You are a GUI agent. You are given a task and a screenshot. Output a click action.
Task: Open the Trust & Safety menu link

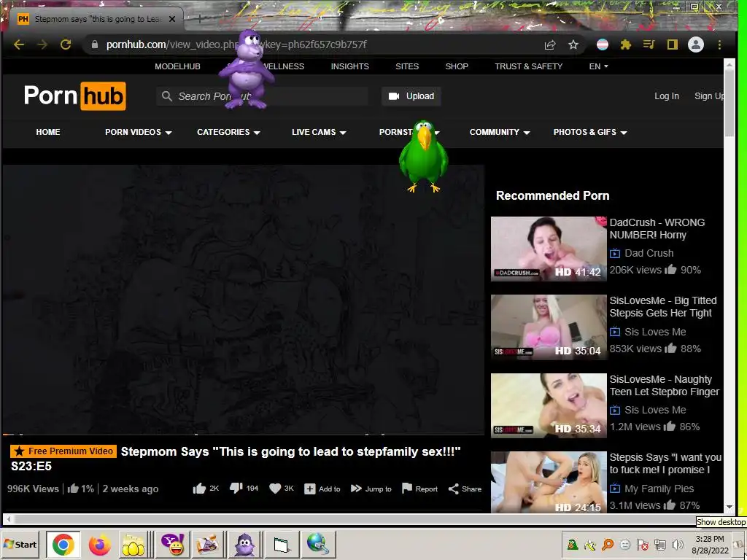tap(528, 66)
